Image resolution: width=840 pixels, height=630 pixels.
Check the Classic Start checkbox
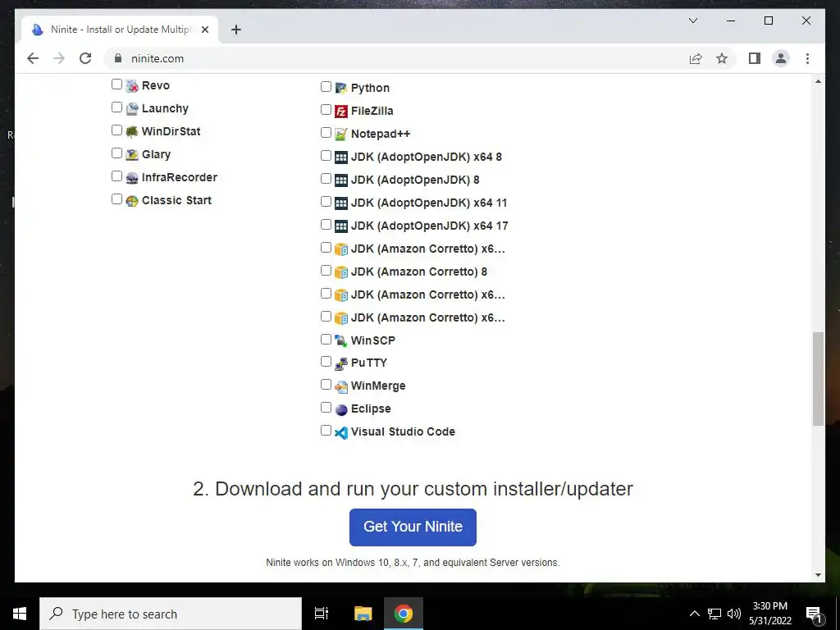116,199
